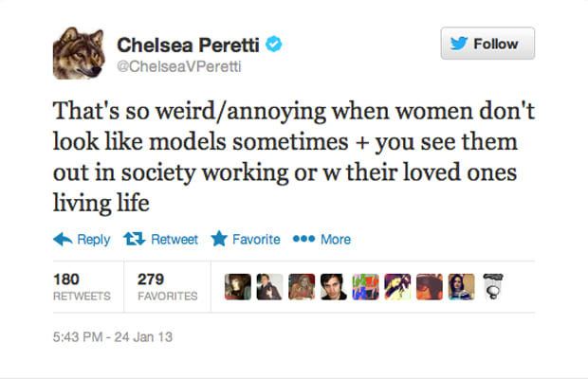Viewport: 588px width, 379px height.
Task: Open the second favoriter avatar in suit
Action: (269, 287)
